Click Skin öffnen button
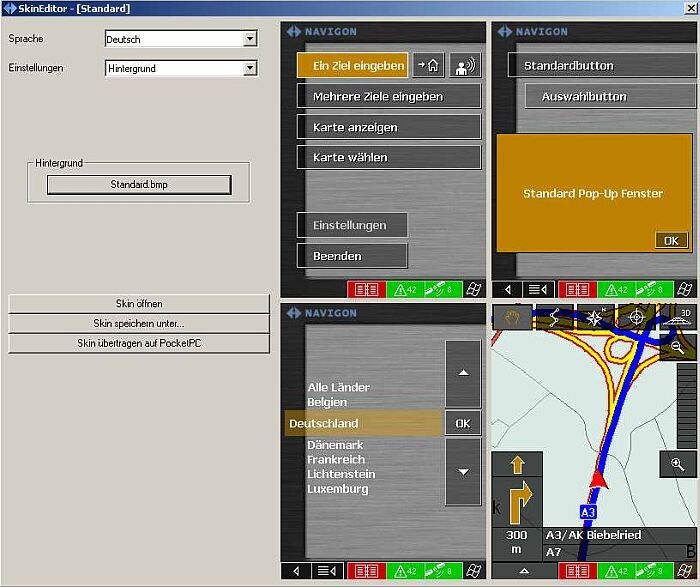This screenshot has height=587, width=700. pyautogui.click(x=139, y=304)
